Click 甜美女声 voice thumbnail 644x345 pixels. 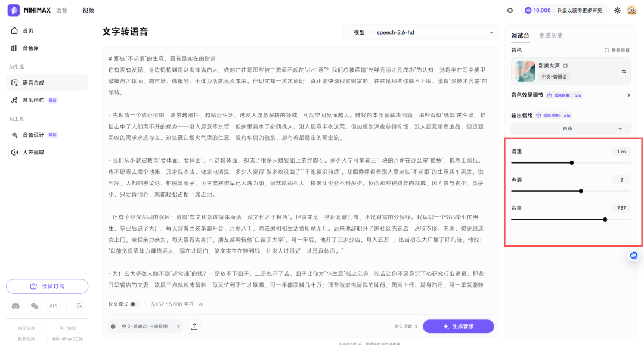(525, 72)
